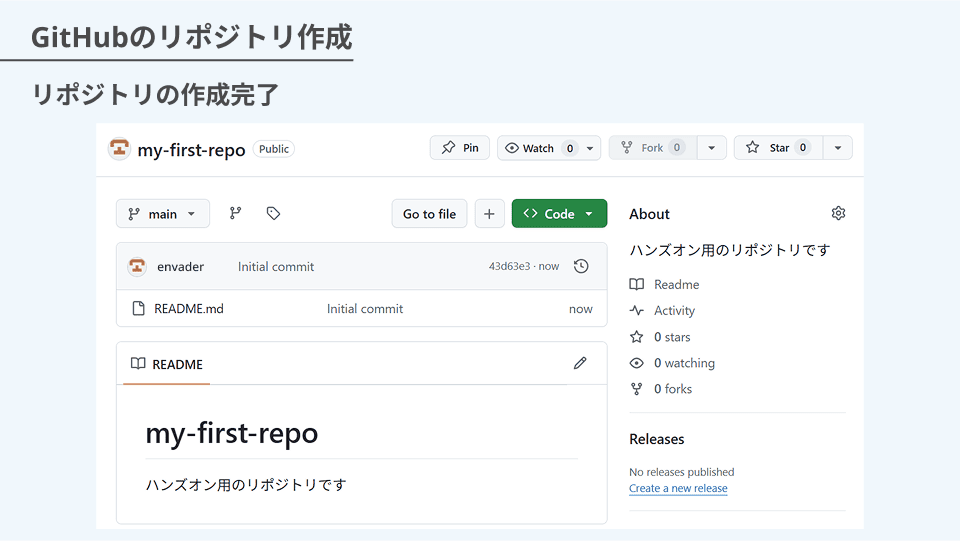Click the README.md file icon
The image size is (960, 541).
(x=139, y=308)
